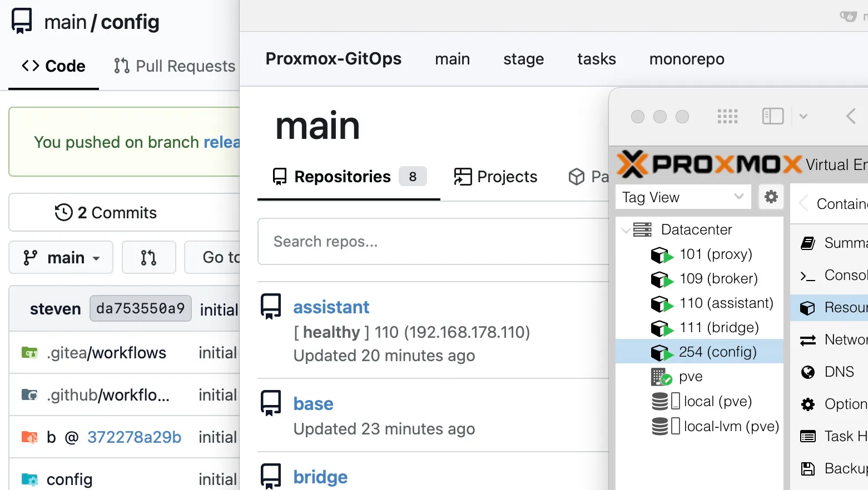The height and width of the screenshot is (490, 868).
Task: Select tasks in the top navigation
Action: [x=596, y=59]
